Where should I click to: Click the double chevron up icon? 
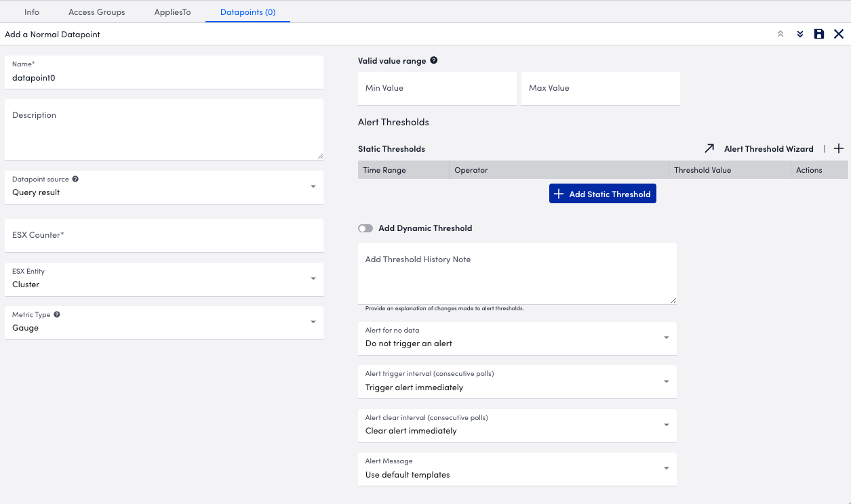click(780, 35)
